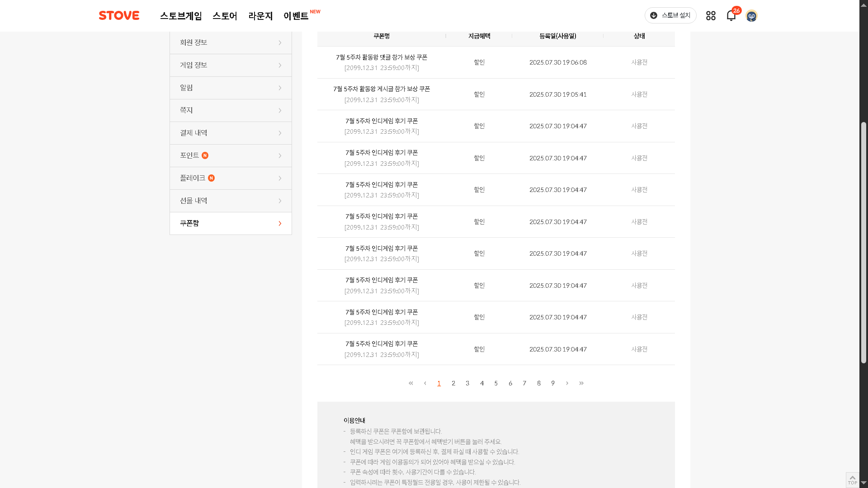Click the STOVE logo
Image resolution: width=868 pixels, height=488 pixels.
click(119, 15)
